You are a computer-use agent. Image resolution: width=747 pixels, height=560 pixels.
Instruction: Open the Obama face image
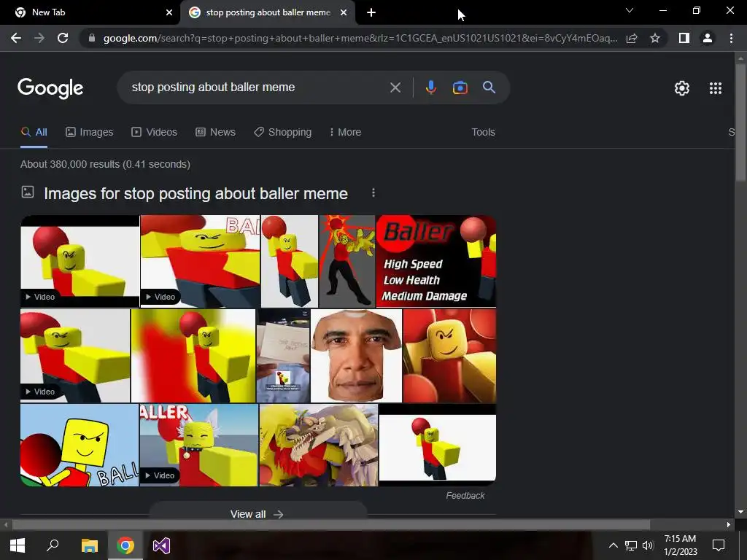(356, 356)
